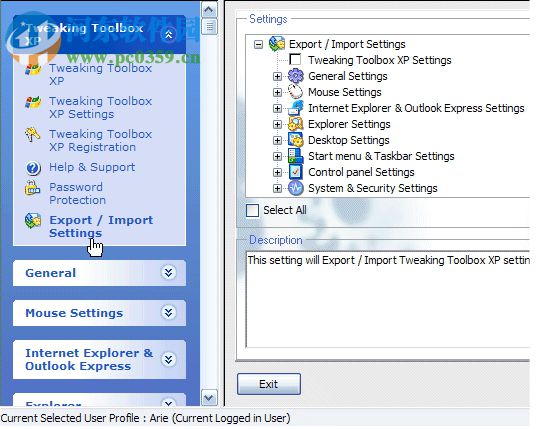The height and width of the screenshot is (429, 536).
Task: Open the Tweaking Toolbox XP link
Action: (x=100, y=75)
